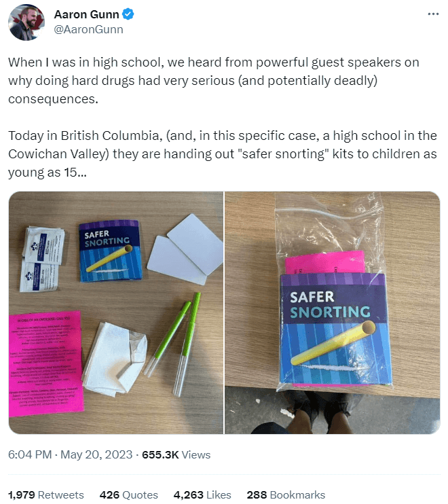Viewport: 448px width, 504px height.
Task: View the 426 Quotes list
Action: [129, 494]
